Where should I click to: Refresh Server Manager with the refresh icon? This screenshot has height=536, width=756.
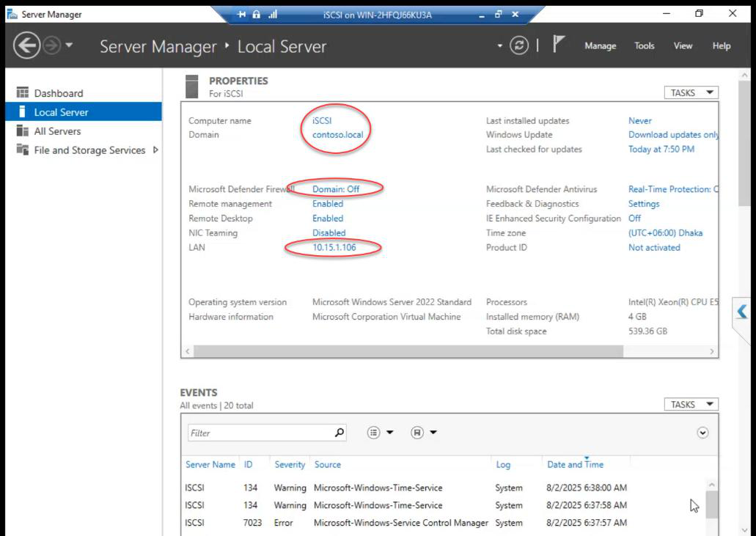pyautogui.click(x=518, y=45)
